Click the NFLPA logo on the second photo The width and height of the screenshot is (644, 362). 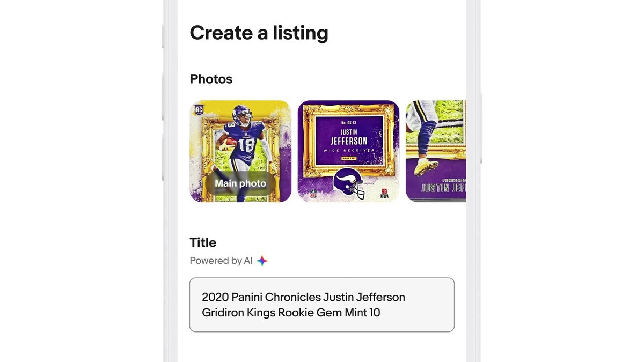pyautogui.click(x=385, y=194)
